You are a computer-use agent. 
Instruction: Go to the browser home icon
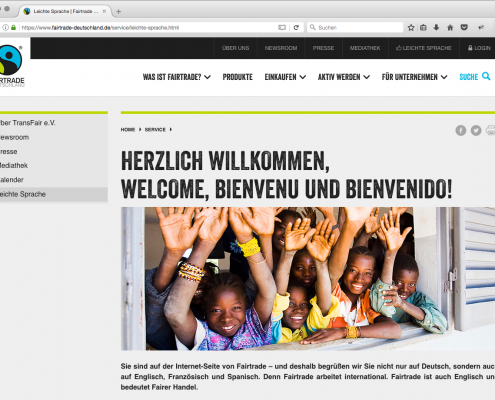[x=450, y=28]
